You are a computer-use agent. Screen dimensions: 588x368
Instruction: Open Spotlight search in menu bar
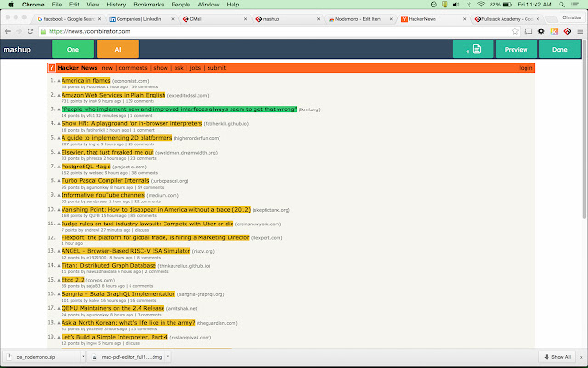(x=561, y=5)
